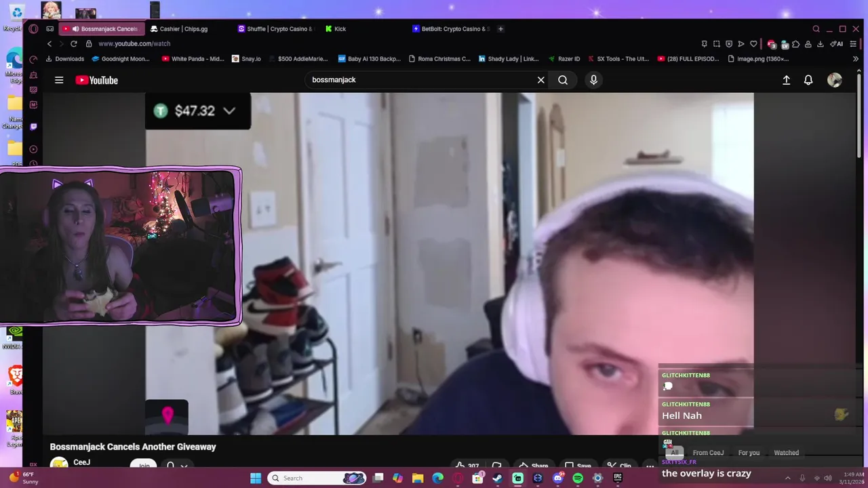Go back with the browser back arrow

50,43
